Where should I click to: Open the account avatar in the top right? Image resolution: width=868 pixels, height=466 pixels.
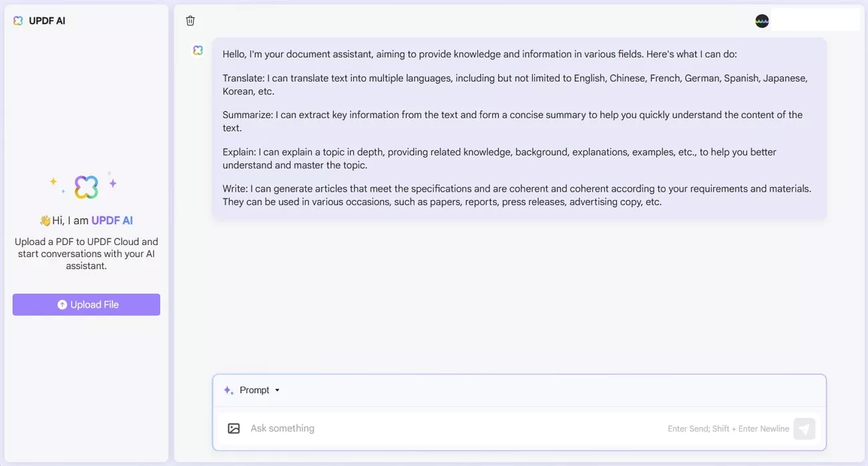[761, 21]
